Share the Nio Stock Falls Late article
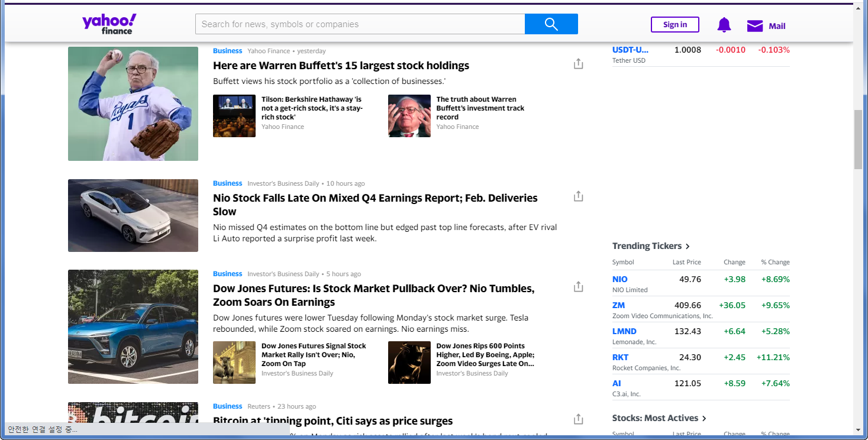 pyautogui.click(x=579, y=196)
